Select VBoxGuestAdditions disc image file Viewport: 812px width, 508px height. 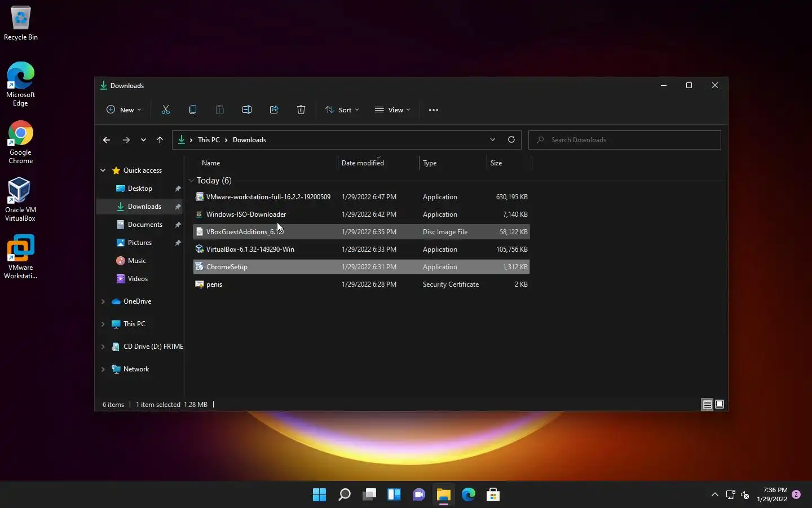(x=361, y=232)
